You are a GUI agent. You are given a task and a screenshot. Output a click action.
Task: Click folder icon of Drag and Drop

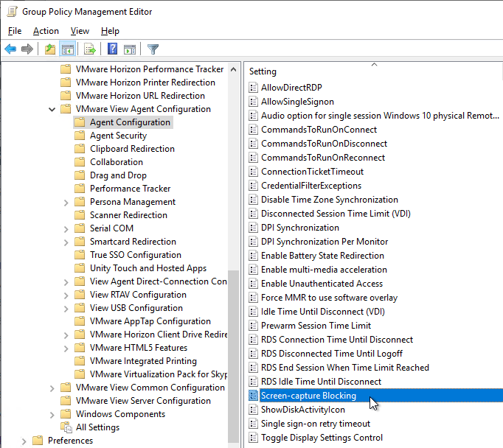80,175
